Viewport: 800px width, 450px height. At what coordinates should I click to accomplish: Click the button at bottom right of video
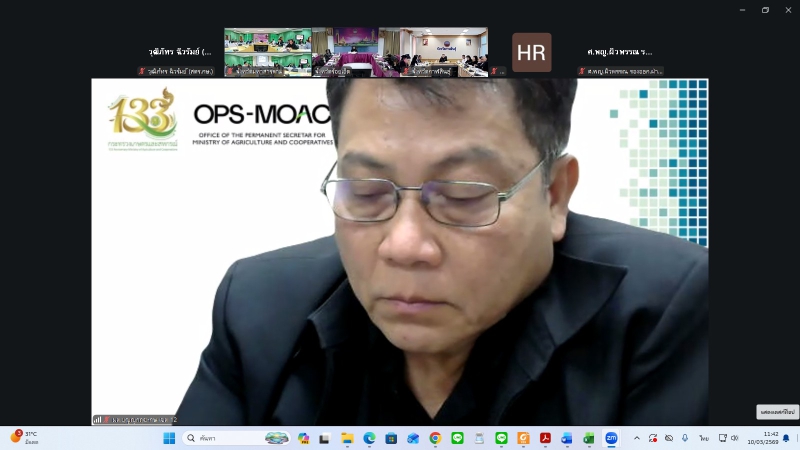tap(777, 412)
